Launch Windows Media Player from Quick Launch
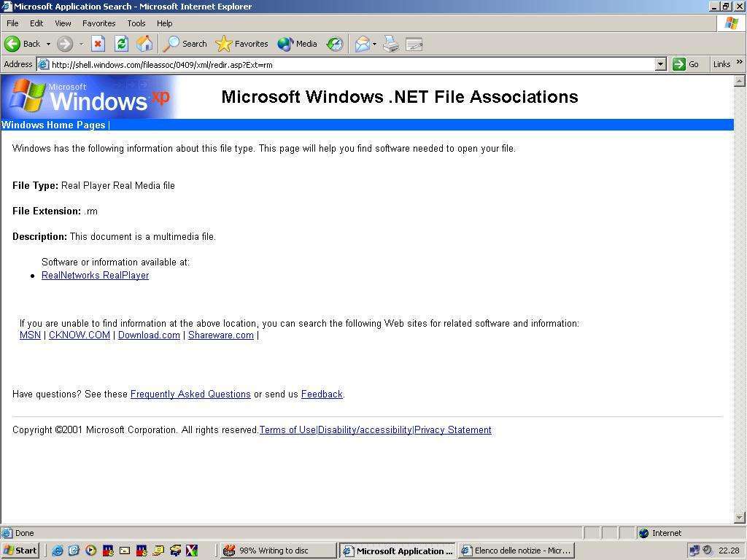 click(90, 551)
